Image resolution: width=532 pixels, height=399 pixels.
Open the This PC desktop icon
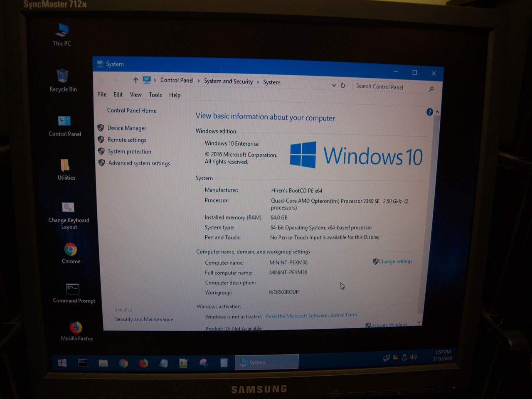[x=62, y=34]
